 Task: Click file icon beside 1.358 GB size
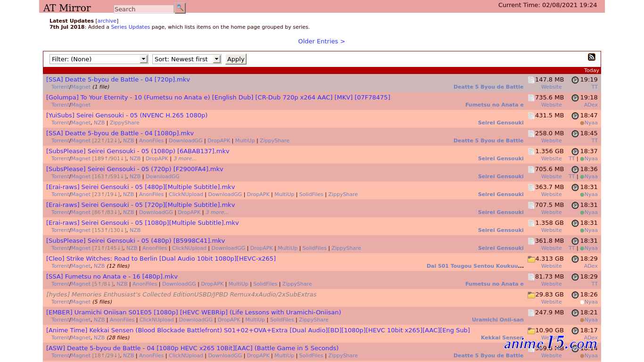[531, 223]
